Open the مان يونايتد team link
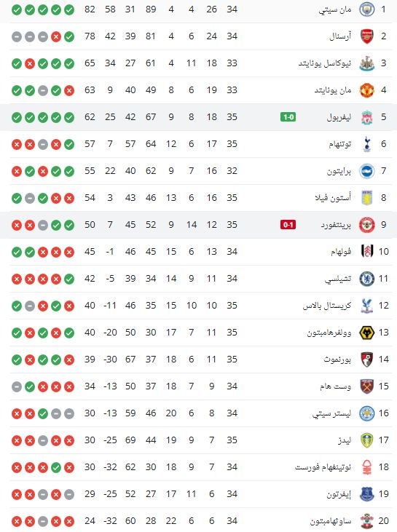The height and width of the screenshot is (532, 397). click(332, 90)
